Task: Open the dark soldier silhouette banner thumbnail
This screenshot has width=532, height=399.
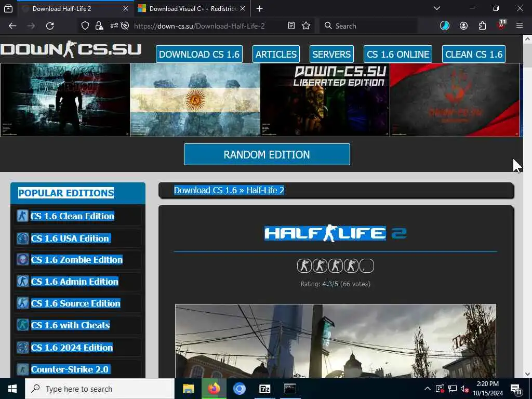Action: pos(65,100)
